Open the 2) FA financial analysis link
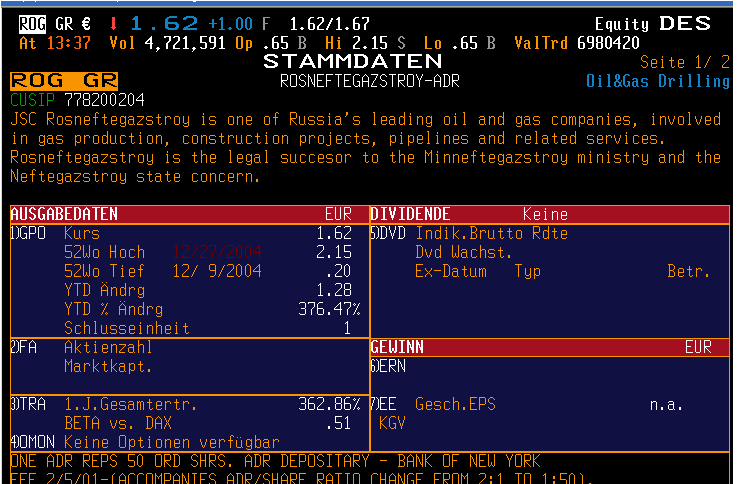This screenshot has width=738, height=484. pos(24,347)
